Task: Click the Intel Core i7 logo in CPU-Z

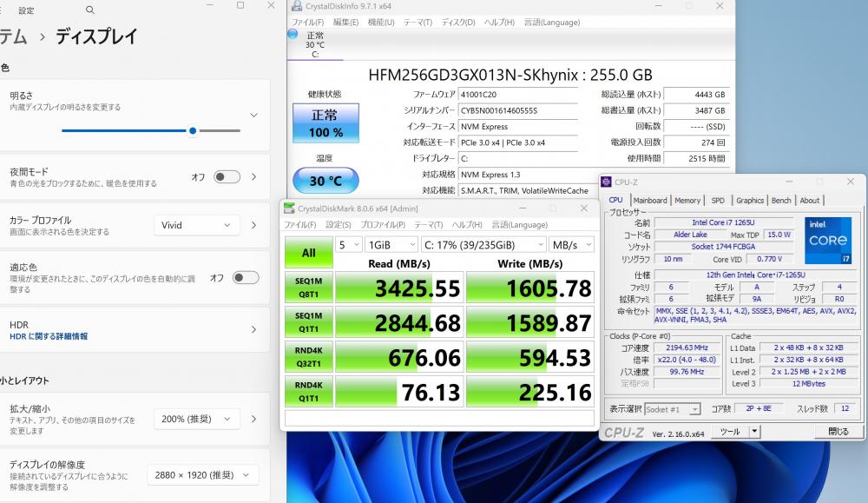Action: pyautogui.click(x=827, y=240)
